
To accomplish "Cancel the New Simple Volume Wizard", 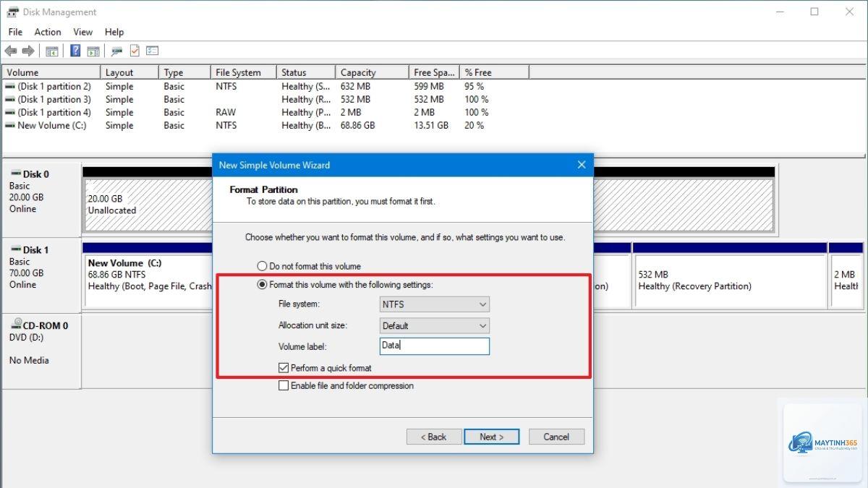I will pyautogui.click(x=556, y=437).
